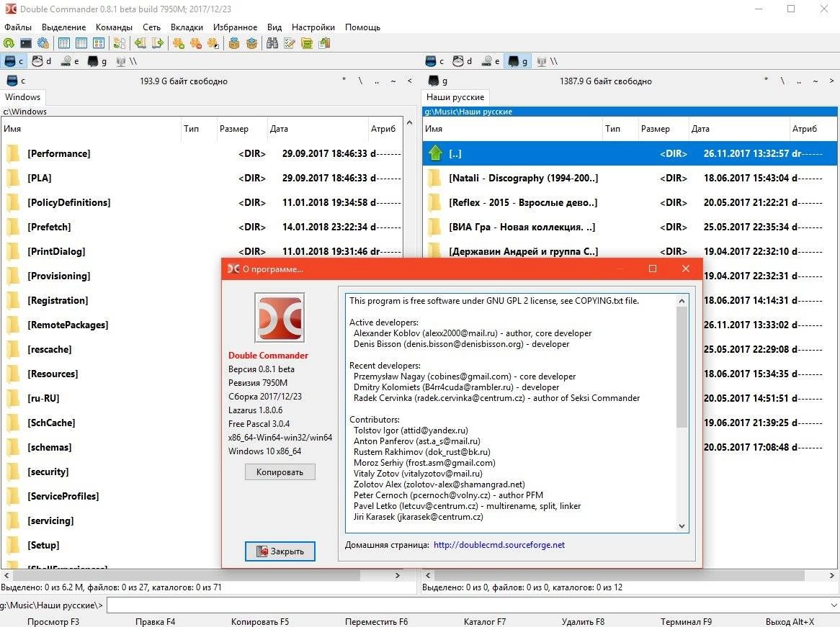Click Копировать F5 function key button

[x=260, y=622]
